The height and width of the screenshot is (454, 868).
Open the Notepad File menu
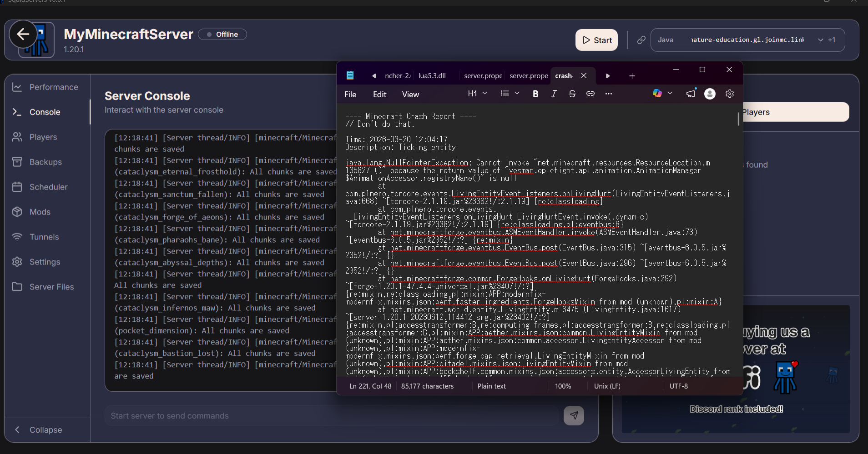point(350,94)
